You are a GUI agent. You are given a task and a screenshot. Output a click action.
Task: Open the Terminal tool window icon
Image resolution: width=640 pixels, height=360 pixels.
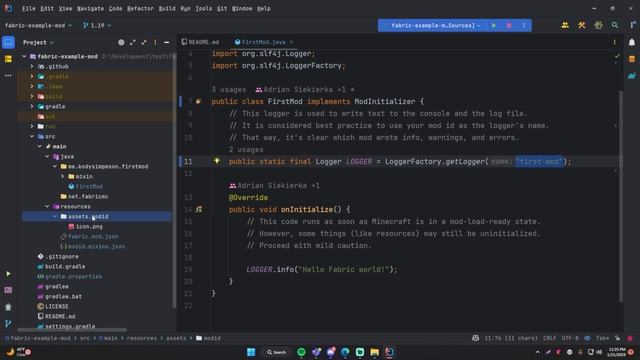[8, 290]
